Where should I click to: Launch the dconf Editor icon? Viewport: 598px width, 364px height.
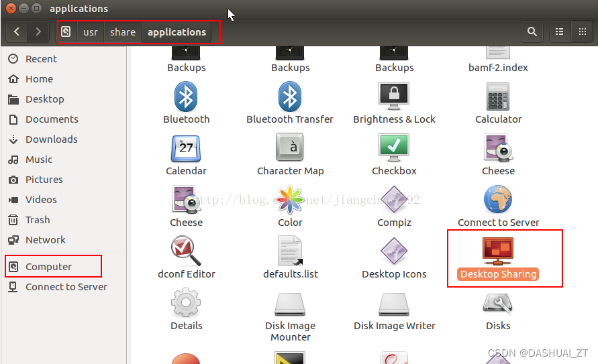click(x=186, y=251)
